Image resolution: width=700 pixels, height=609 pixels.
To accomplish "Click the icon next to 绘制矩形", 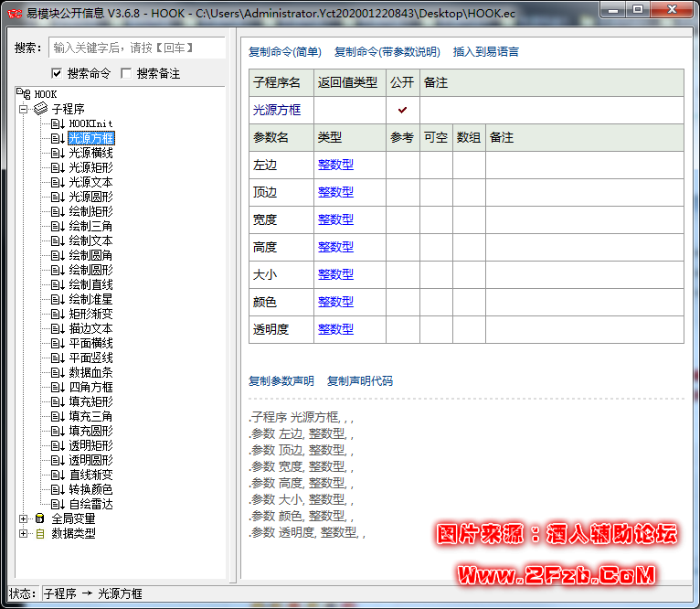I will [58, 211].
